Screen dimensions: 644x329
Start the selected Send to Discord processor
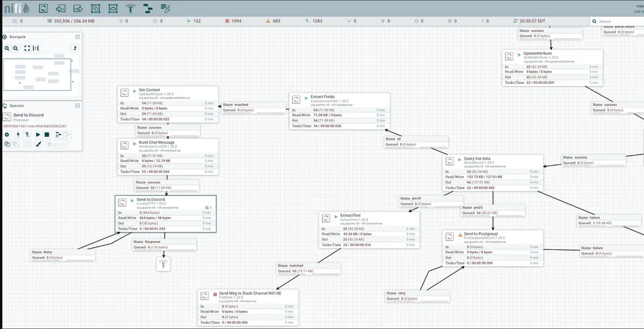pyautogui.click(x=38, y=135)
